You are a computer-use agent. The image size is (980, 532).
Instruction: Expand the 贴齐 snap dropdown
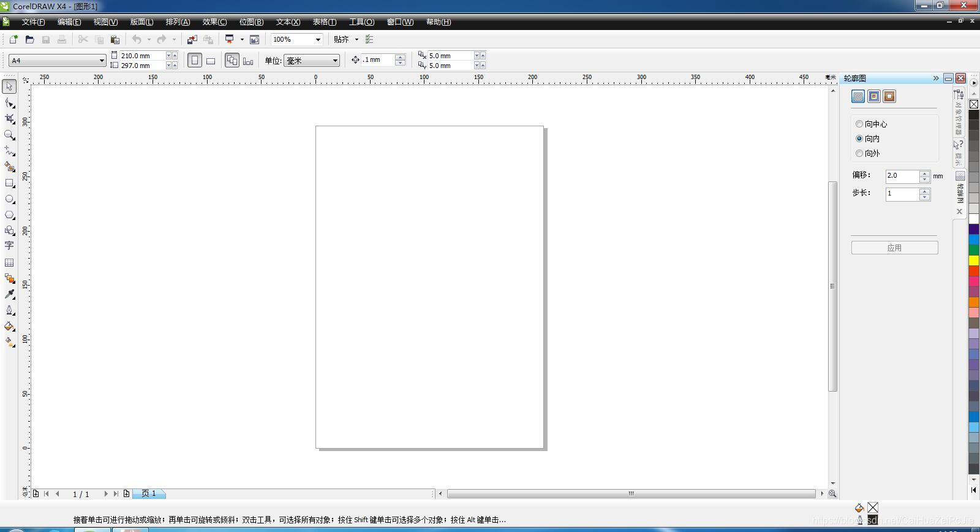point(356,39)
